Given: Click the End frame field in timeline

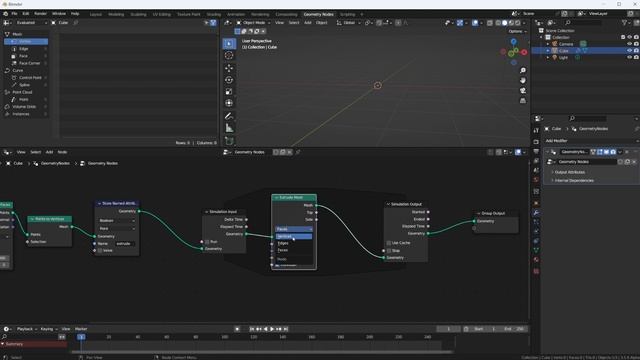Looking at the screenshot, I should click(514, 329).
